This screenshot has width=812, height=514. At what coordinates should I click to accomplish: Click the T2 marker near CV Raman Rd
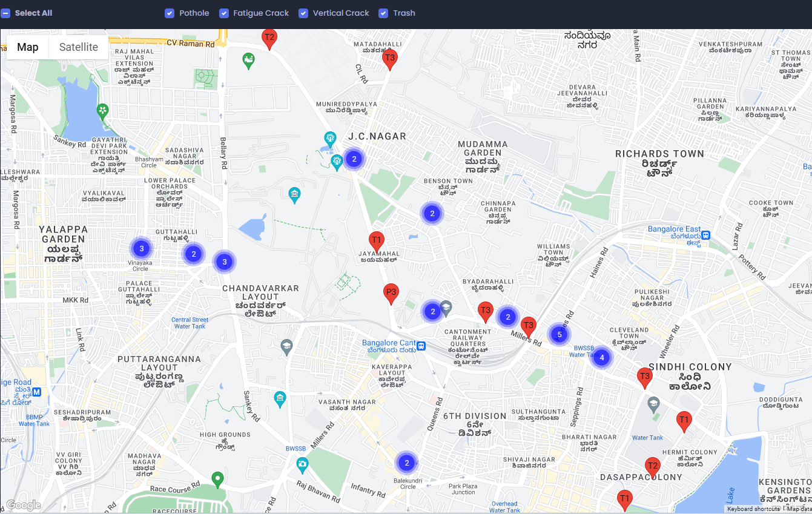(269, 38)
